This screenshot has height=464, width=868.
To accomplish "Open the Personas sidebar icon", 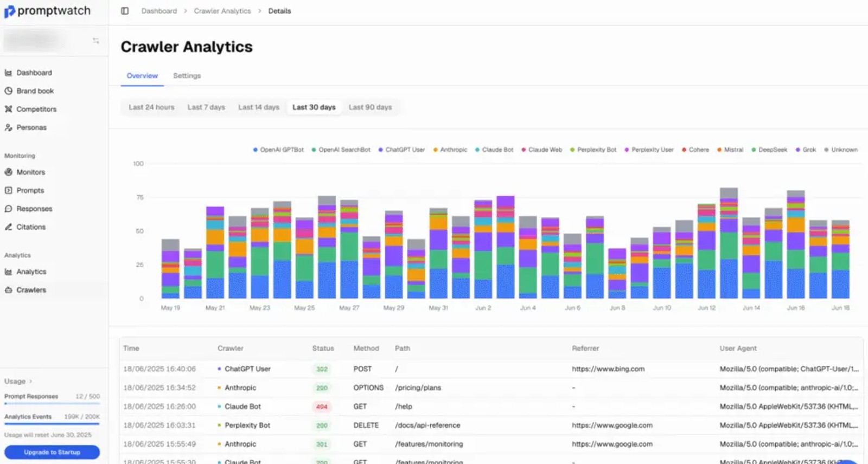I will [8, 127].
